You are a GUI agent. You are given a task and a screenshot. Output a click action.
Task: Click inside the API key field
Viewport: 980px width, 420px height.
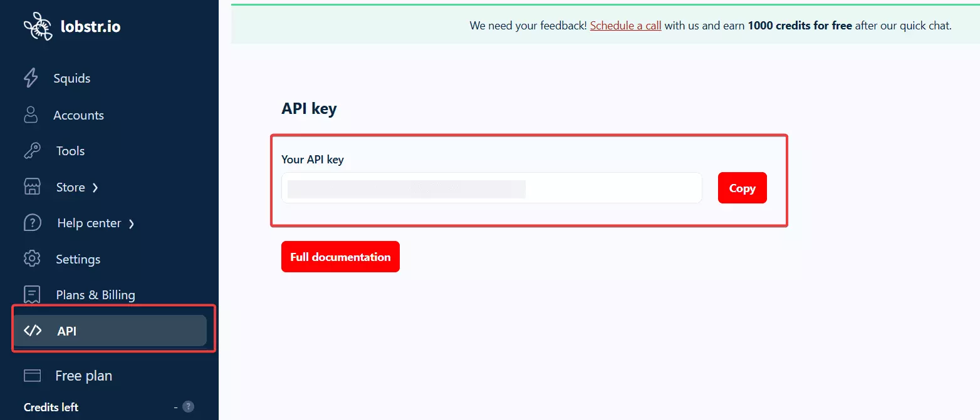tap(491, 188)
